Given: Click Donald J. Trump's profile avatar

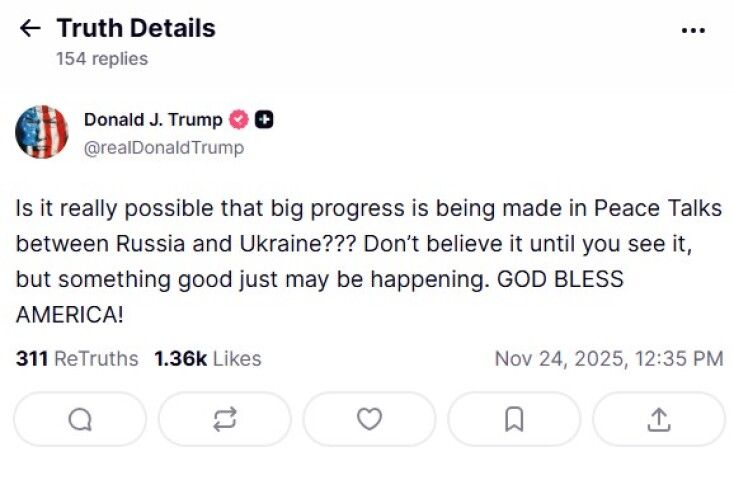Looking at the screenshot, I should [x=42, y=132].
